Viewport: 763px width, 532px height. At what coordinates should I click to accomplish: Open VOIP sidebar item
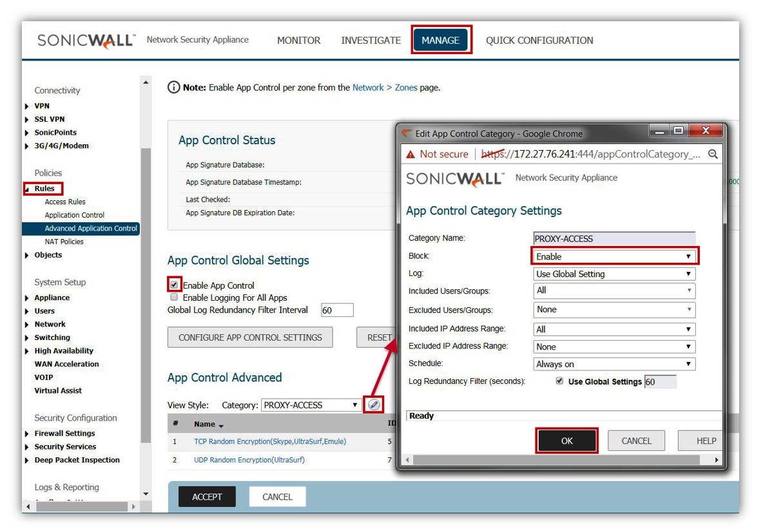[43, 377]
